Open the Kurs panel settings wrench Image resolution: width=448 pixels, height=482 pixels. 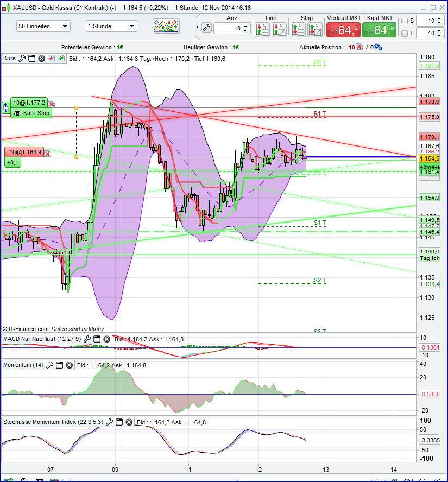click(x=22, y=58)
